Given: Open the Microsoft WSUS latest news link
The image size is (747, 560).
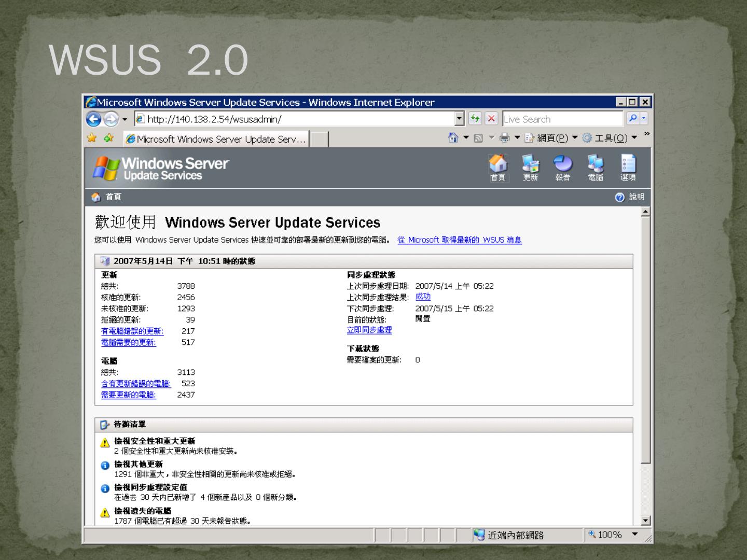Looking at the screenshot, I should [x=459, y=240].
